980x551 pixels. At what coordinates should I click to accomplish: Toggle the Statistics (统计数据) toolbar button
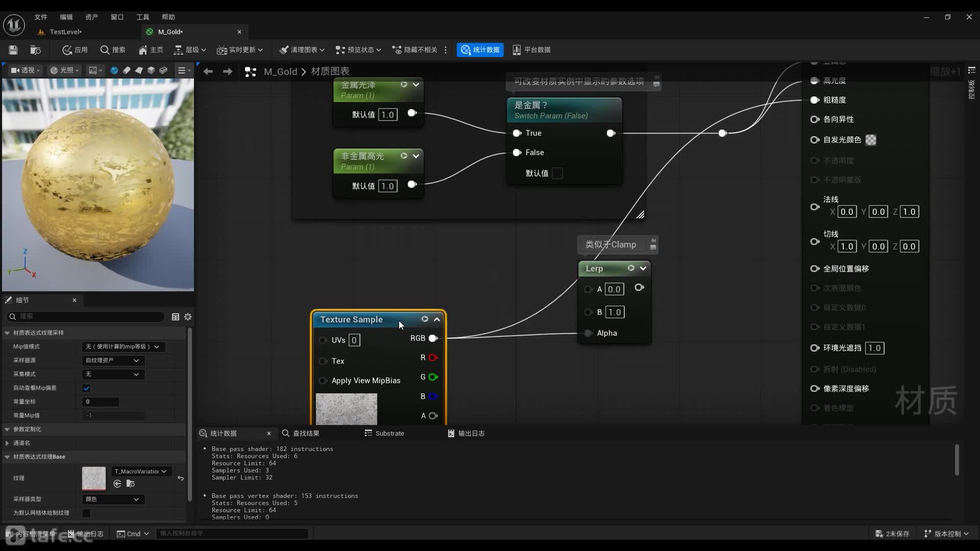[480, 49]
